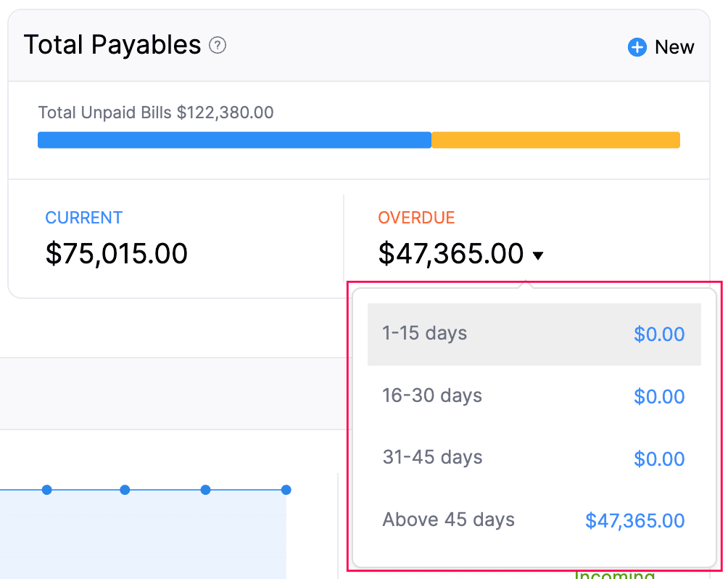
Task: Open the Total Payables help tooltip
Action: click(x=217, y=45)
